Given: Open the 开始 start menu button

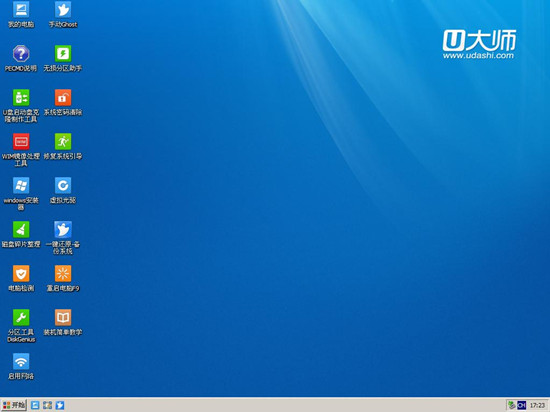Looking at the screenshot, I should pyautogui.click(x=14, y=405).
